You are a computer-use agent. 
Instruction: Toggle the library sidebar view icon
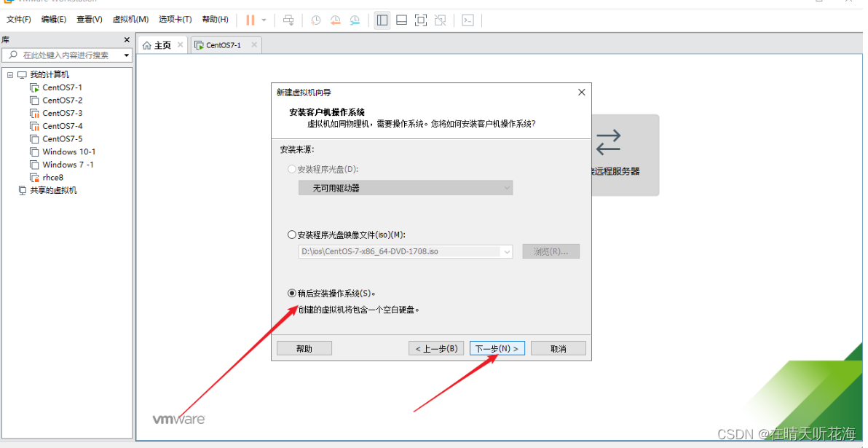click(x=382, y=20)
